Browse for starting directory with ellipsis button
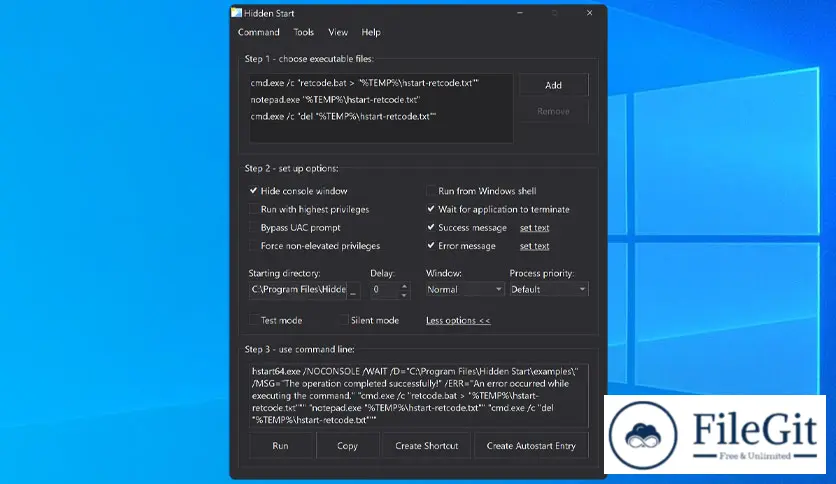 click(353, 289)
